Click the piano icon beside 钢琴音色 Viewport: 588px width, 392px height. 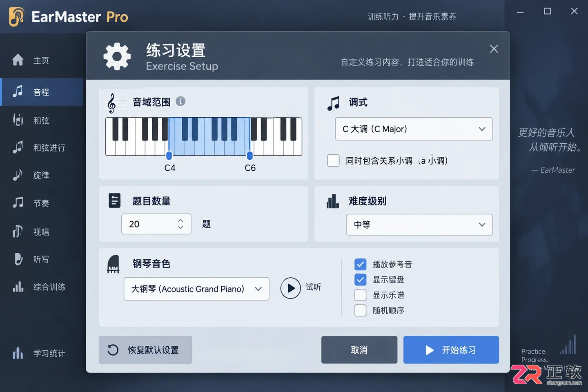(113, 264)
